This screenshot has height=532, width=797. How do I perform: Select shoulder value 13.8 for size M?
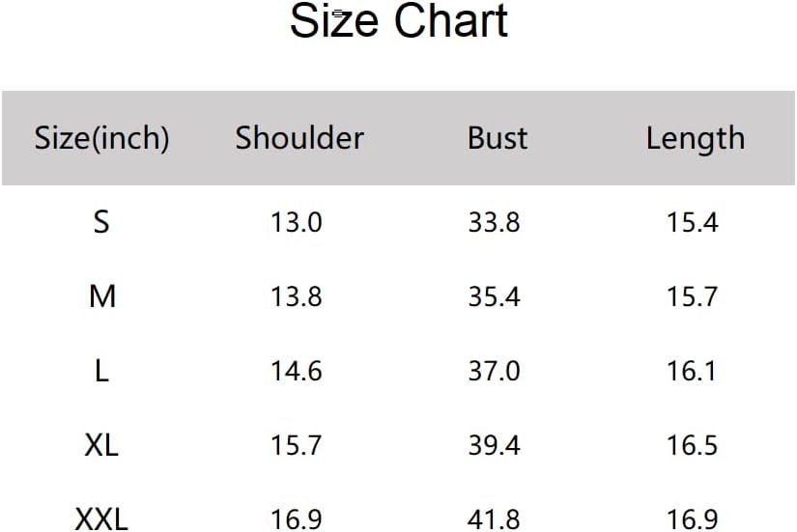[296, 296]
